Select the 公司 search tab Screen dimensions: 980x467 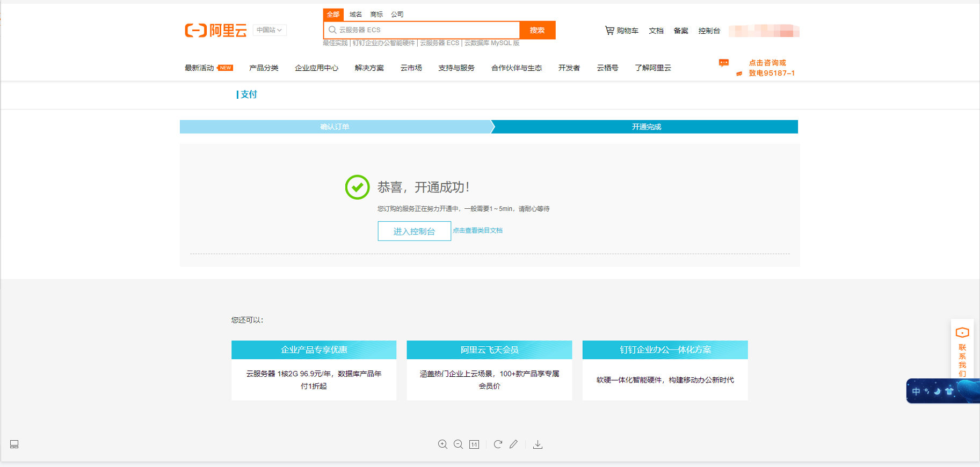tap(397, 14)
